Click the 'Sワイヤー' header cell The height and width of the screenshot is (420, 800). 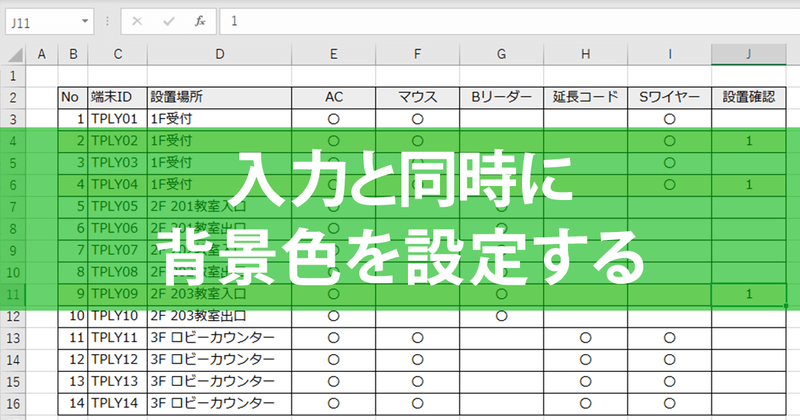pyautogui.click(x=669, y=97)
